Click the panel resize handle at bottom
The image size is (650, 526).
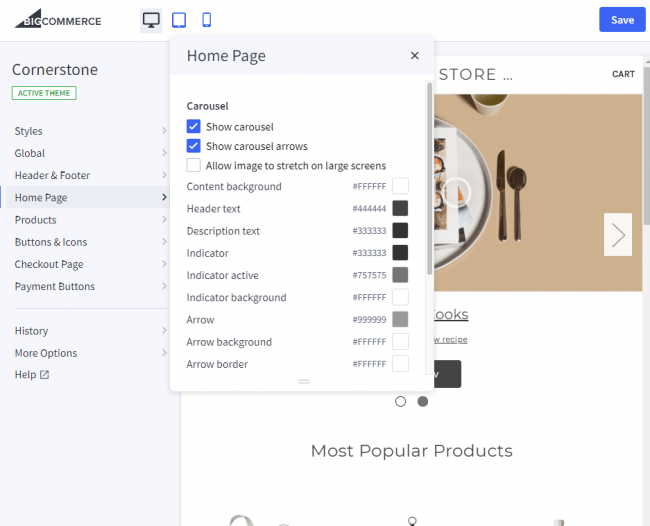click(304, 382)
